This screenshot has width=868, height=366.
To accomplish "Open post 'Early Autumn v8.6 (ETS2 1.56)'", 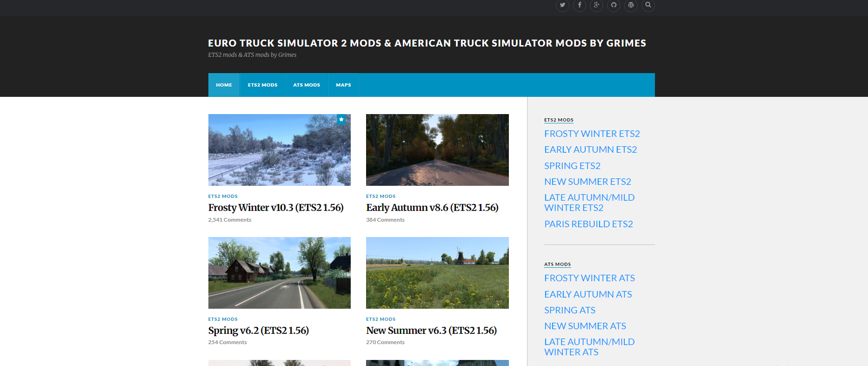I will [432, 208].
